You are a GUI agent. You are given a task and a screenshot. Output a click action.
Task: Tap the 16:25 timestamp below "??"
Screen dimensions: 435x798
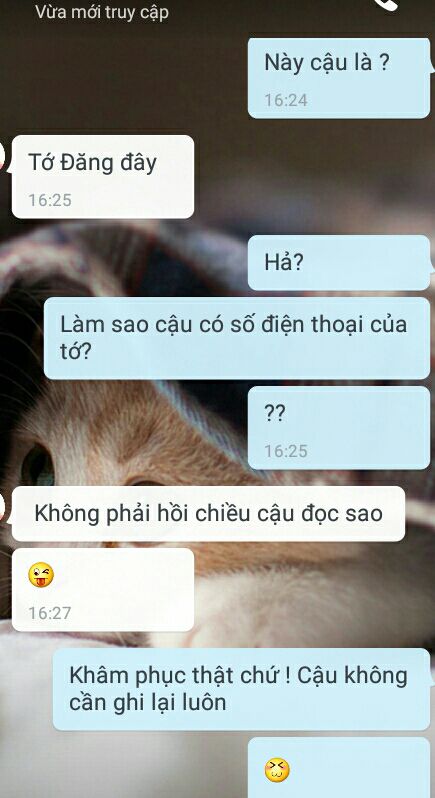[x=286, y=451]
